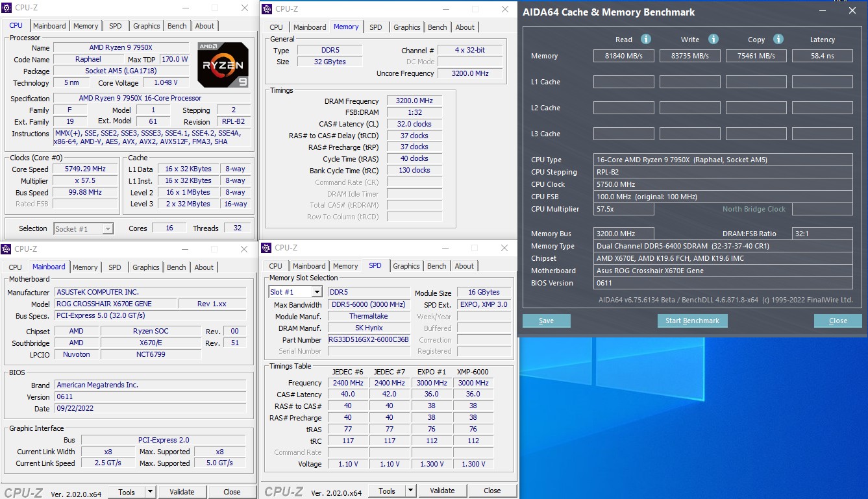Click Core Speed value 5749.29 MHz

(86, 169)
